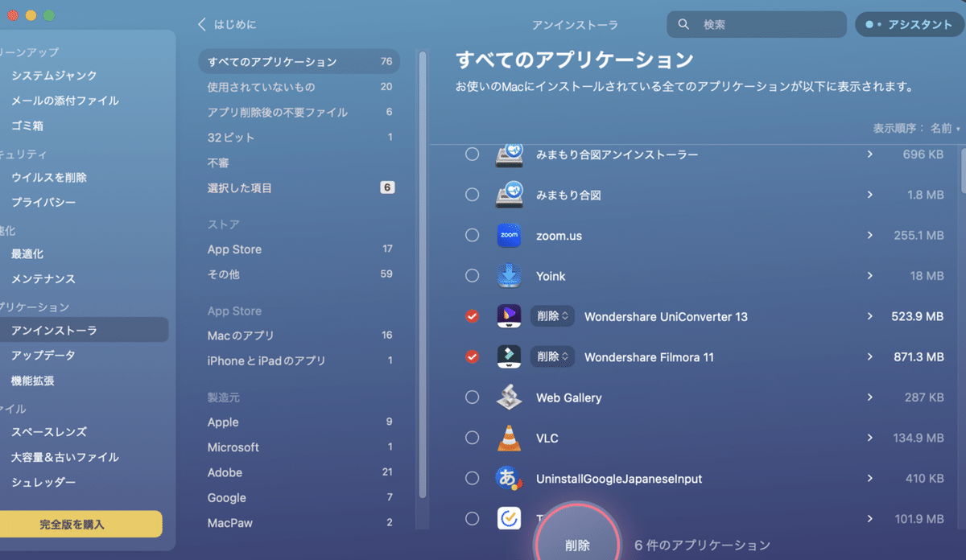Click the search magnifier icon
The height and width of the screenshot is (560, 966).
(x=683, y=24)
